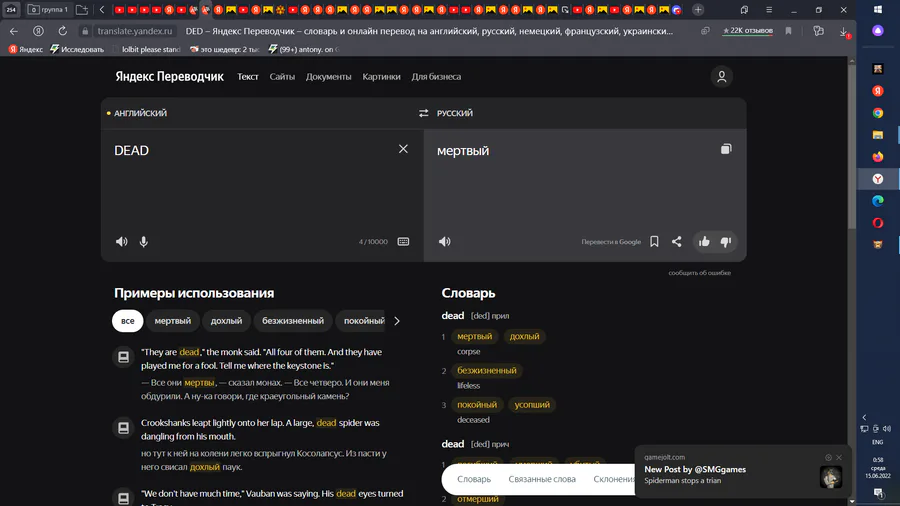Open the Windows Start menu
Viewport: 900px width, 506px height.
tap(878, 10)
